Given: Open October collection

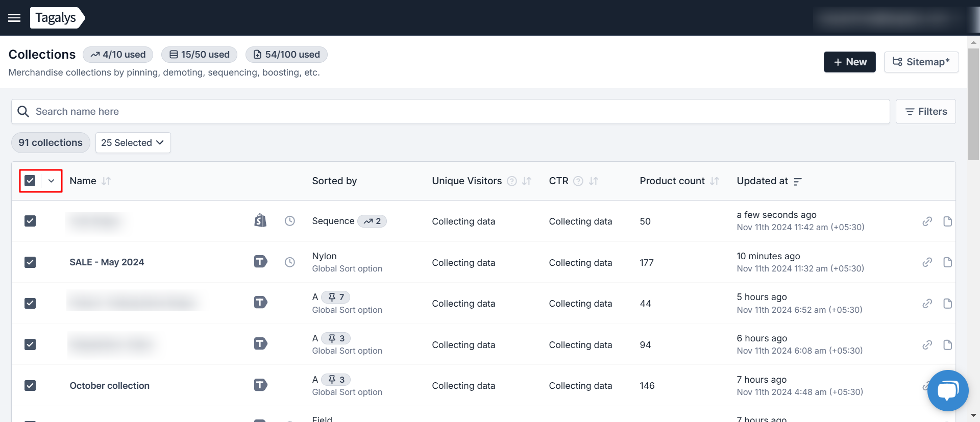Looking at the screenshot, I should [109, 386].
